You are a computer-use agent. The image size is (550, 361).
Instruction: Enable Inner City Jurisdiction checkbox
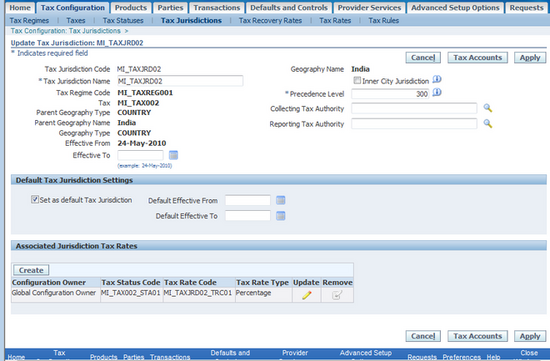pos(357,81)
